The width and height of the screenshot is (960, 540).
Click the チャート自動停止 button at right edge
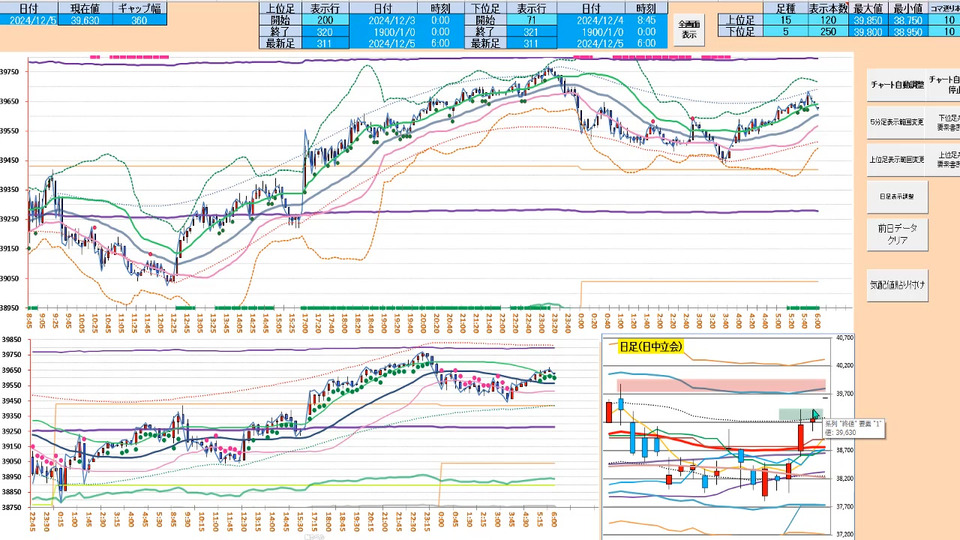tap(945, 85)
